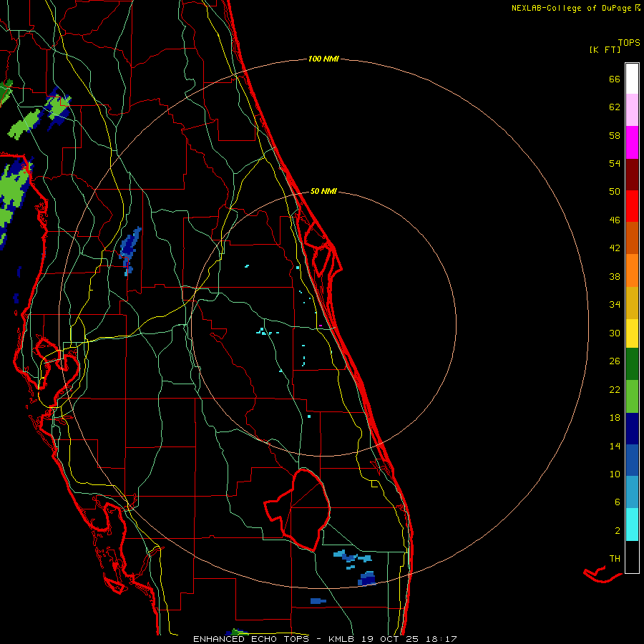Click the light pink legend swatch
Viewport: 644px width, 644px height.
click(x=632, y=110)
